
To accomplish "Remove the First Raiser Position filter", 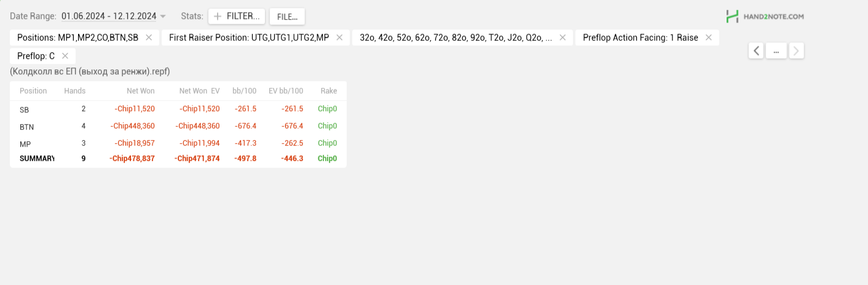I will [339, 37].
